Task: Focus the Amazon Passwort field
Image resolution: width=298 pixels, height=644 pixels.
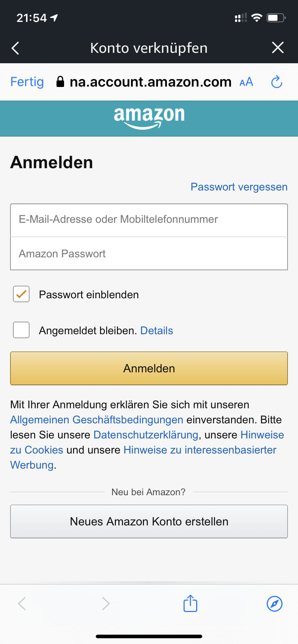Action: (x=149, y=253)
